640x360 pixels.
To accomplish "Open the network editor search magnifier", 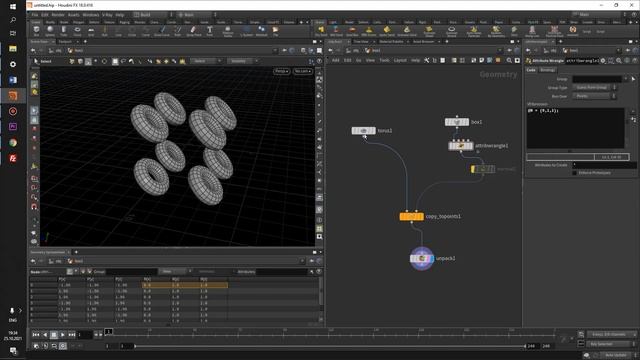I will 509,60.
